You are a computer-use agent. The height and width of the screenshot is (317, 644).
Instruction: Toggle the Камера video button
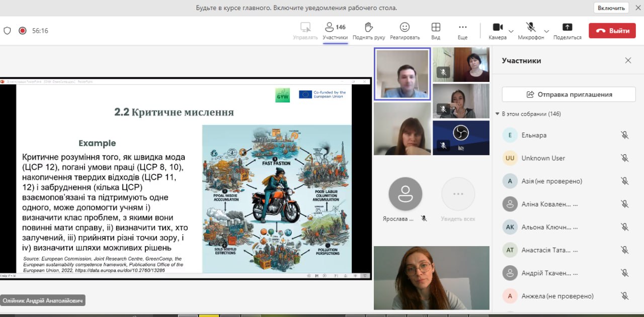tap(498, 31)
